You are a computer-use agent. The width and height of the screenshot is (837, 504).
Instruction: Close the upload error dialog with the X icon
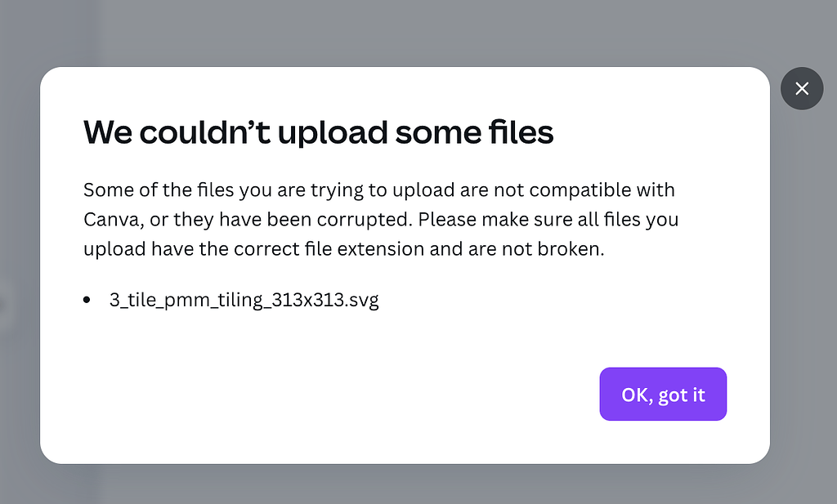(x=802, y=88)
